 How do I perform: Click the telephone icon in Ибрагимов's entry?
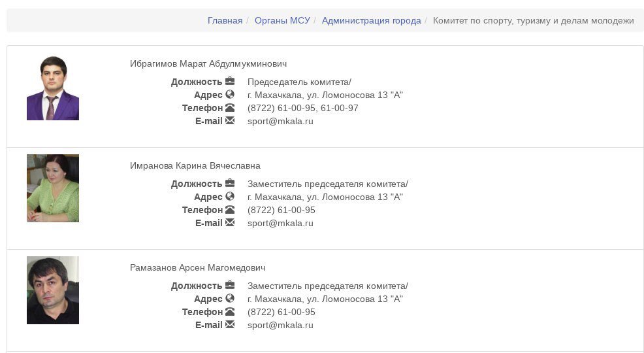(x=230, y=108)
